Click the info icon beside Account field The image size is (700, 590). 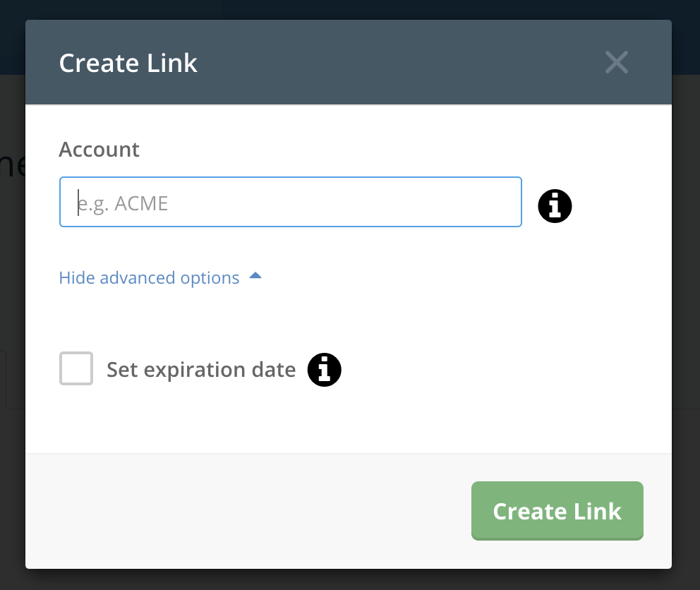click(555, 206)
